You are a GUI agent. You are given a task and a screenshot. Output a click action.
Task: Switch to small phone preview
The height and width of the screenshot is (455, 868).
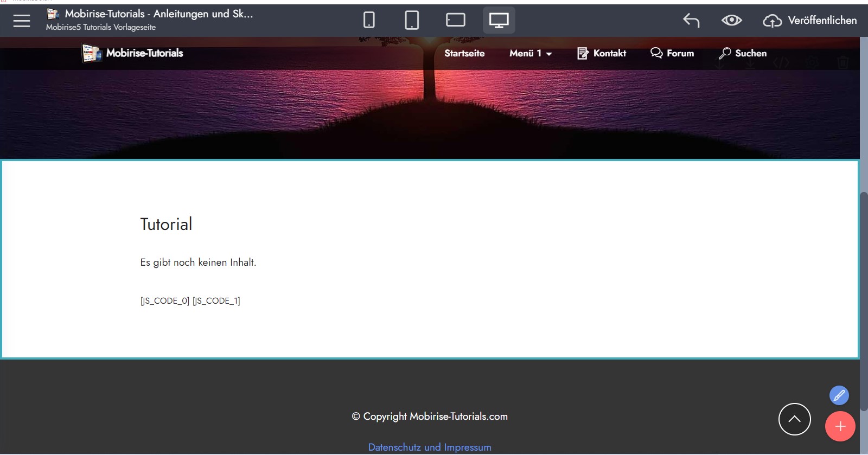pyautogui.click(x=369, y=21)
